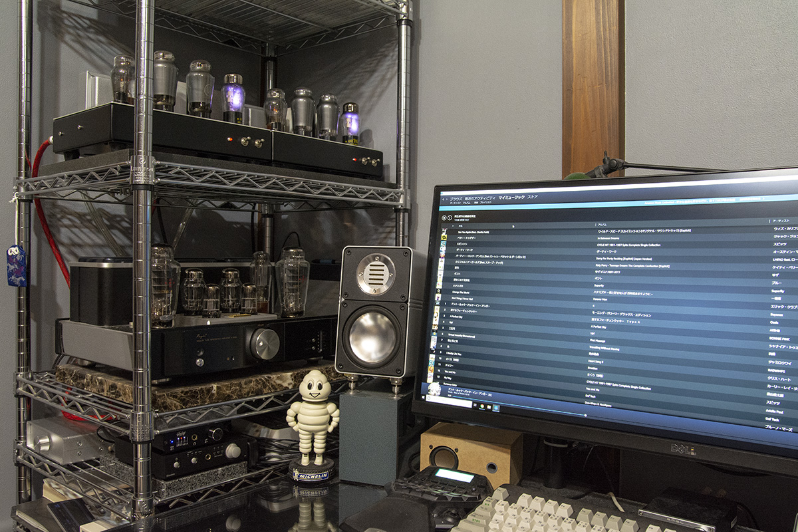Go to the ストア tab
This screenshot has width=798, height=532.
tap(533, 198)
